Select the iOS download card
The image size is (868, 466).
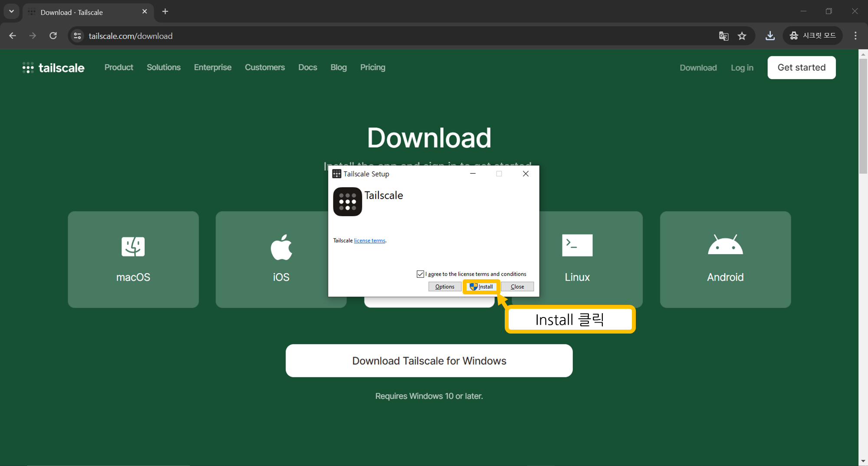click(272, 260)
